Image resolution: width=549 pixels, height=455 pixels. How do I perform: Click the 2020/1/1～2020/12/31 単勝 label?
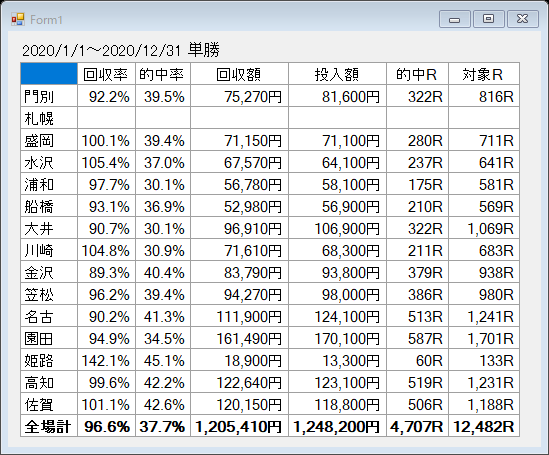pyautogui.click(x=121, y=50)
